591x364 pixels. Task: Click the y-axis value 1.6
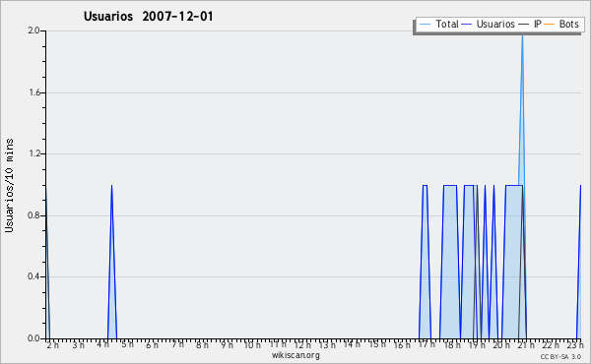pyautogui.click(x=33, y=92)
